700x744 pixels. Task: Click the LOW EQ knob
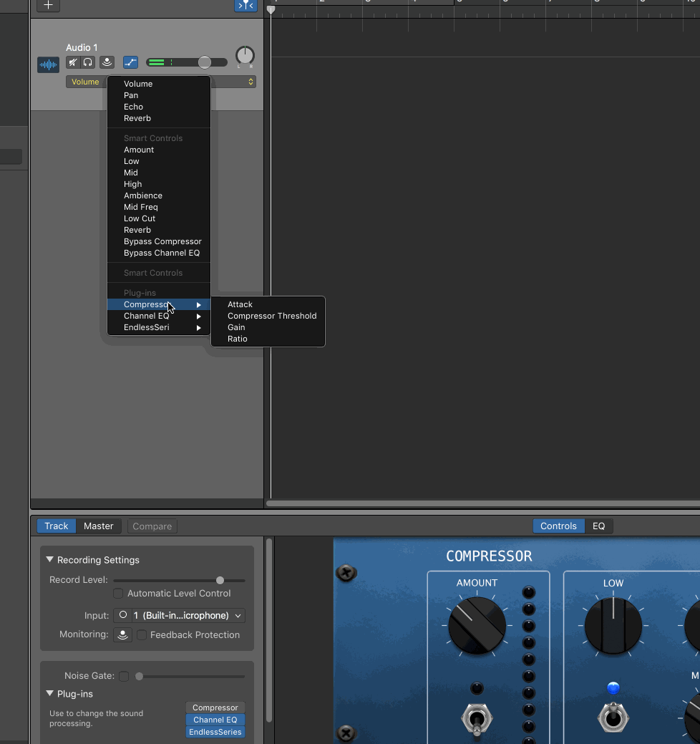tap(613, 625)
